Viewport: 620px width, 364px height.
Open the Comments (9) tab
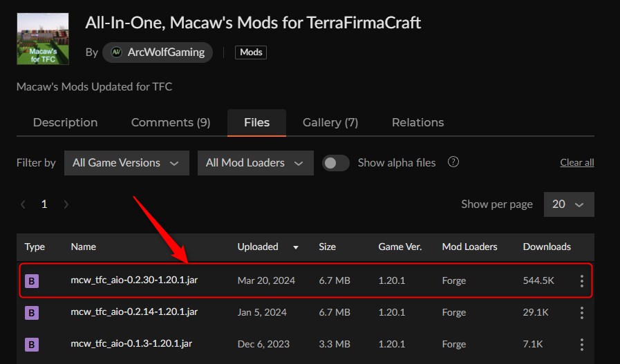tap(171, 123)
